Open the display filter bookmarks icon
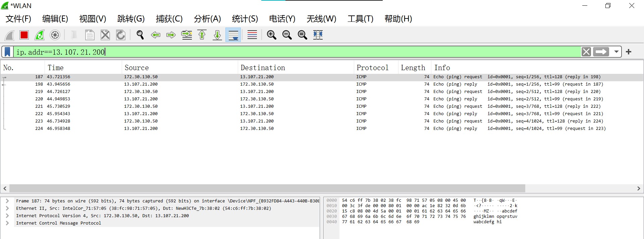This screenshot has width=644, height=239. [7, 52]
